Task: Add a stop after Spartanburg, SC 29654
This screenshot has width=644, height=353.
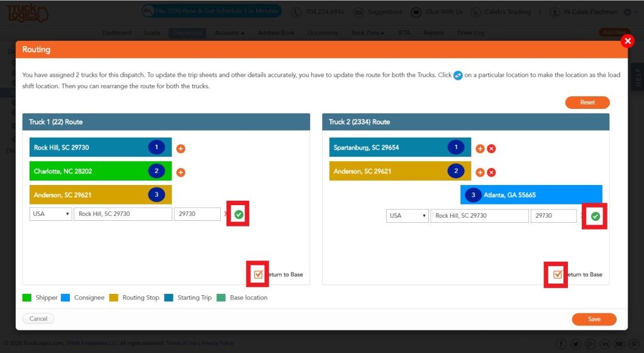Action: [x=480, y=148]
